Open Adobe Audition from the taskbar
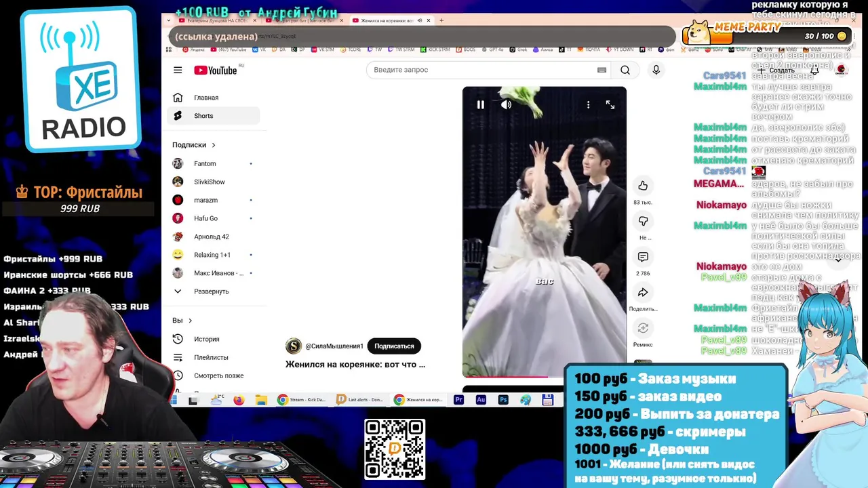The image size is (868, 488). [x=481, y=400]
